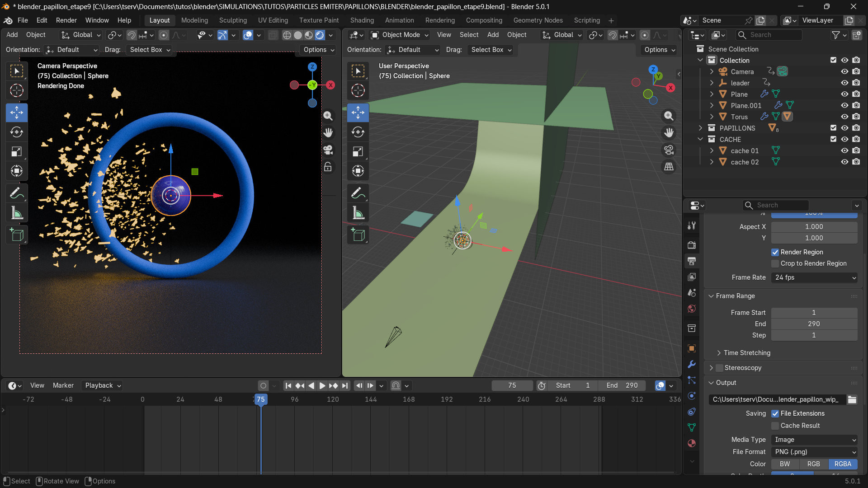Click the Add Cube tool in right viewport
Screen dimensions: 868x488
click(358, 235)
